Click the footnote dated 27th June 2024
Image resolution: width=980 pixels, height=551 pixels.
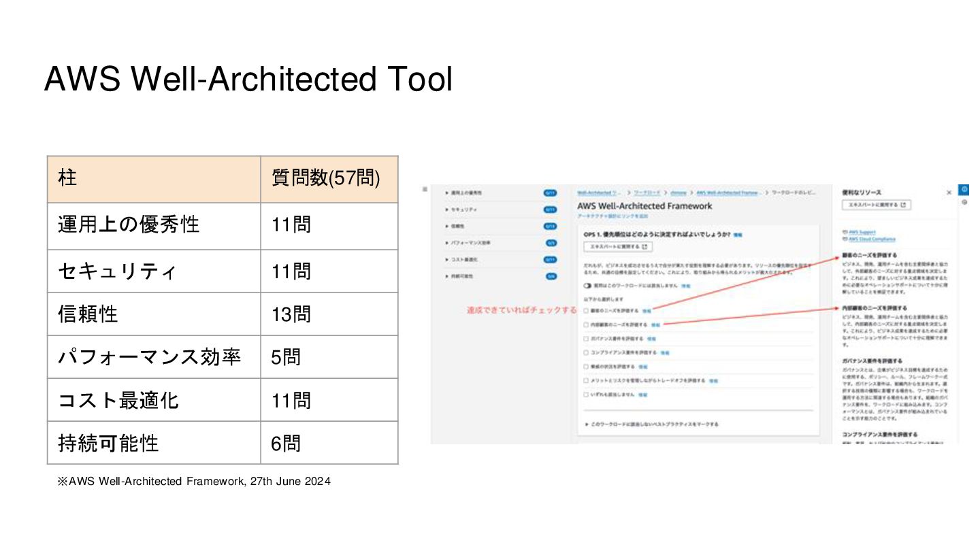[x=194, y=482]
